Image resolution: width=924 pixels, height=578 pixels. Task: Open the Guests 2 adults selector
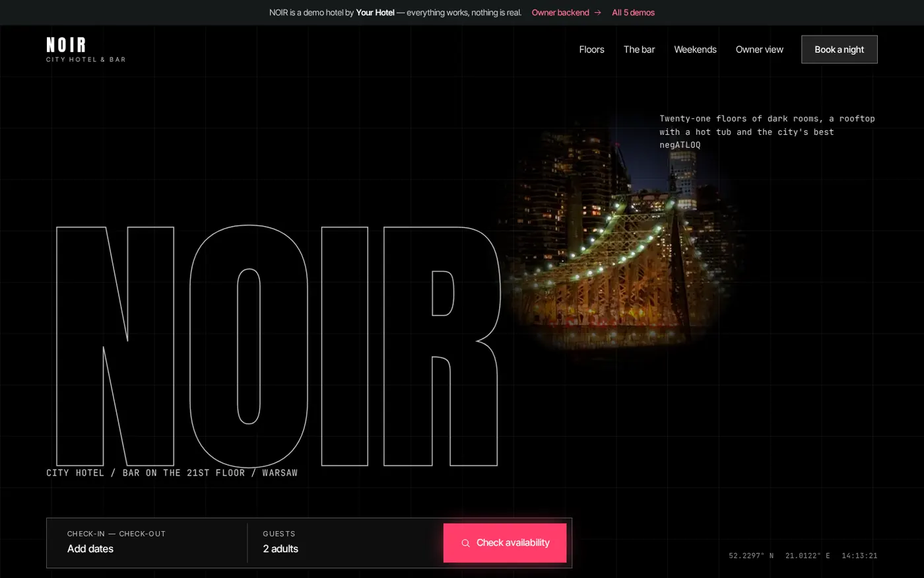345,542
